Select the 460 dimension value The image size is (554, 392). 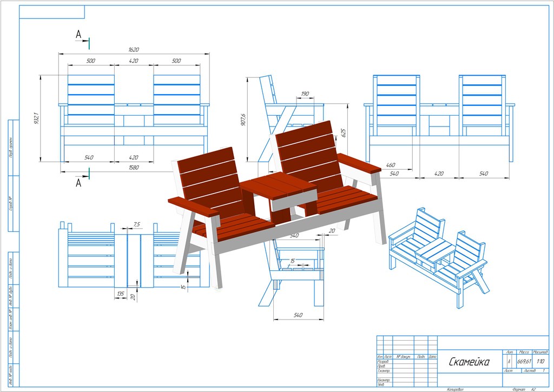(391, 165)
